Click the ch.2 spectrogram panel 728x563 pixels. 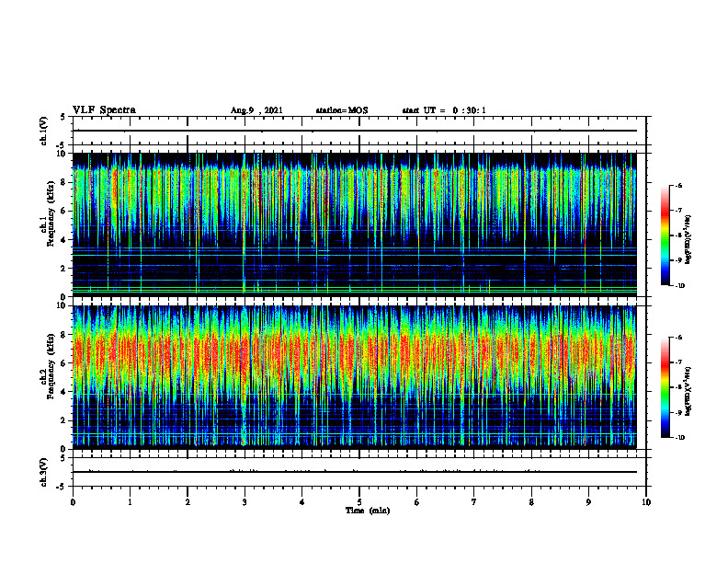click(x=354, y=377)
